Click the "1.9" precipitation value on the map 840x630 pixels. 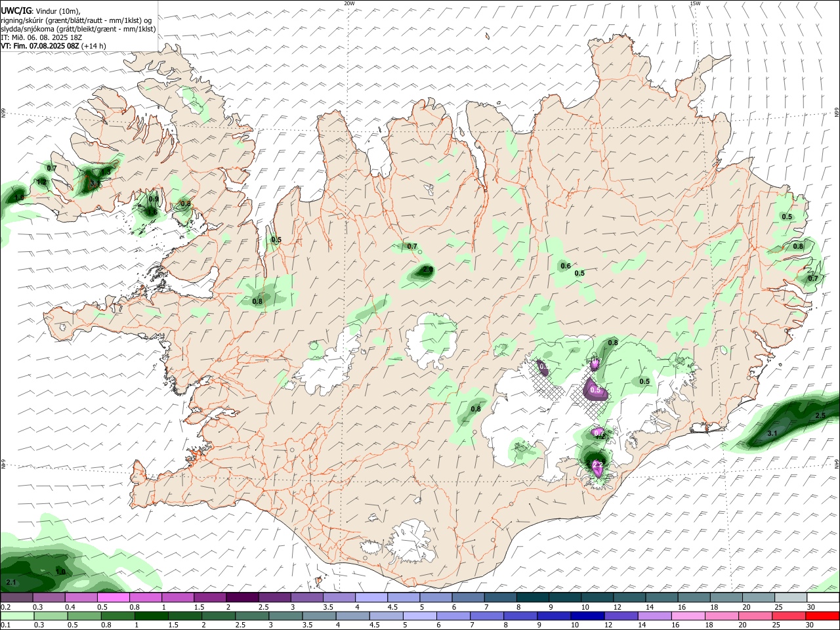pyautogui.click(x=19, y=198)
